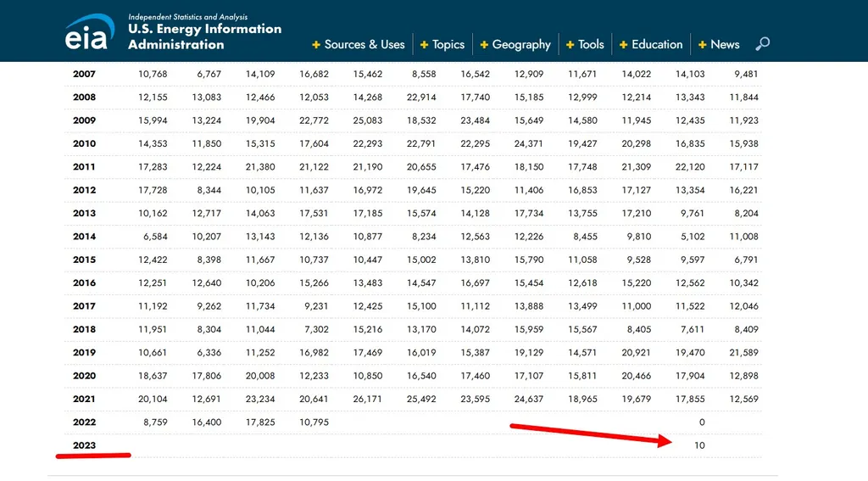This screenshot has height=481, width=868.
Task: Open the Geography menu
Action: [x=521, y=45]
